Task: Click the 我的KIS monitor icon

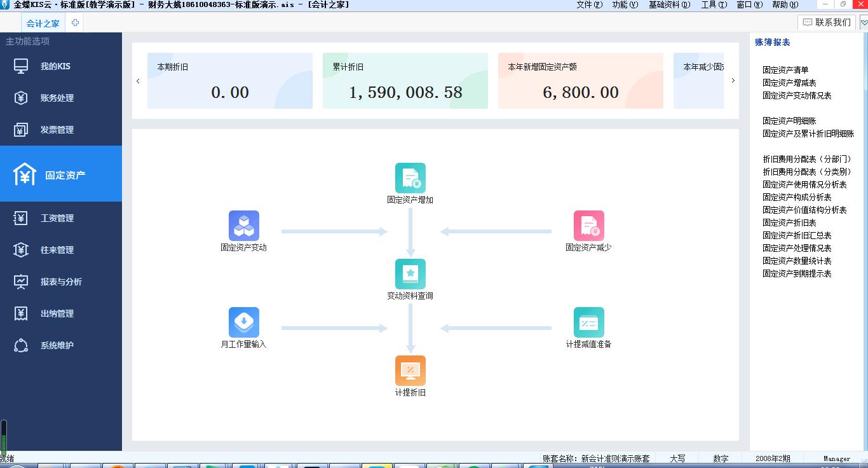Action: pos(21,66)
